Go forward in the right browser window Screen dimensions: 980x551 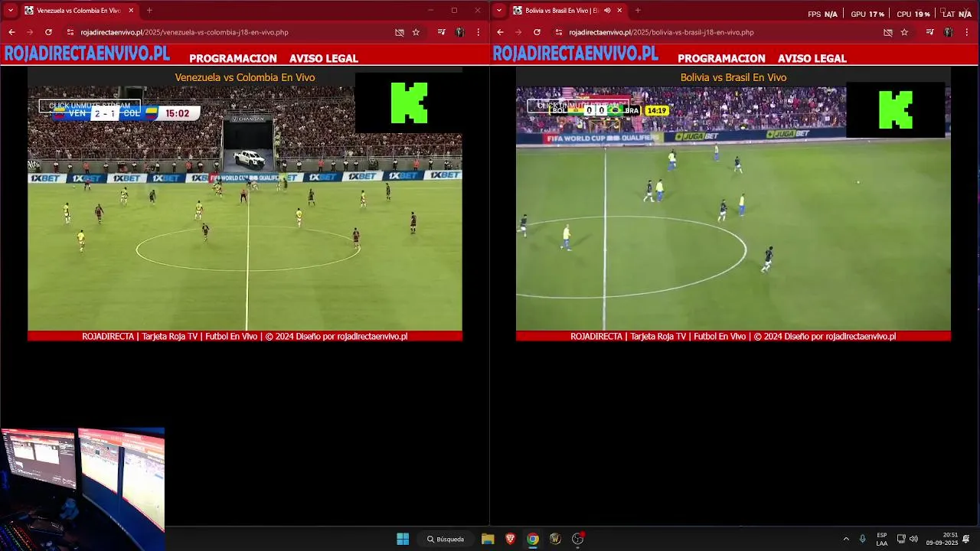click(x=518, y=32)
